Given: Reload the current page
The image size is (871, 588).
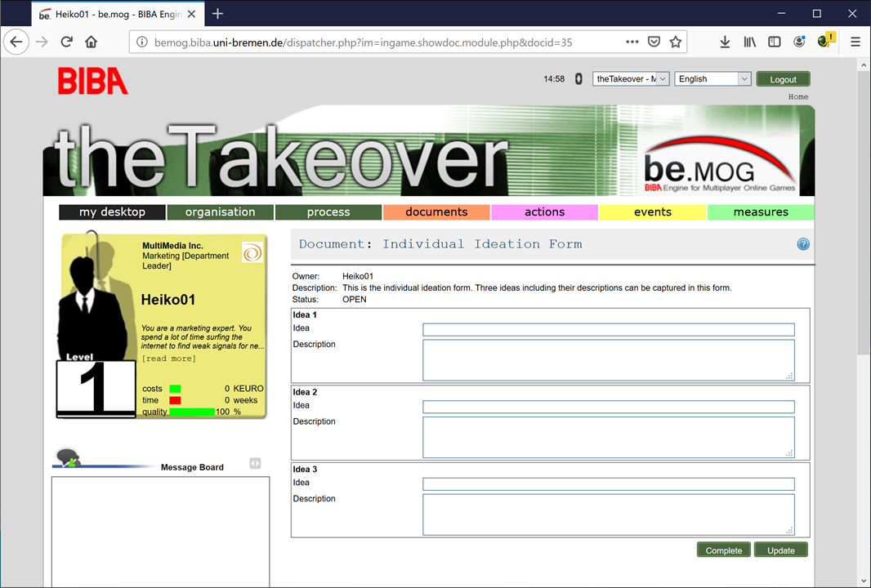Looking at the screenshot, I should (67, 42).
